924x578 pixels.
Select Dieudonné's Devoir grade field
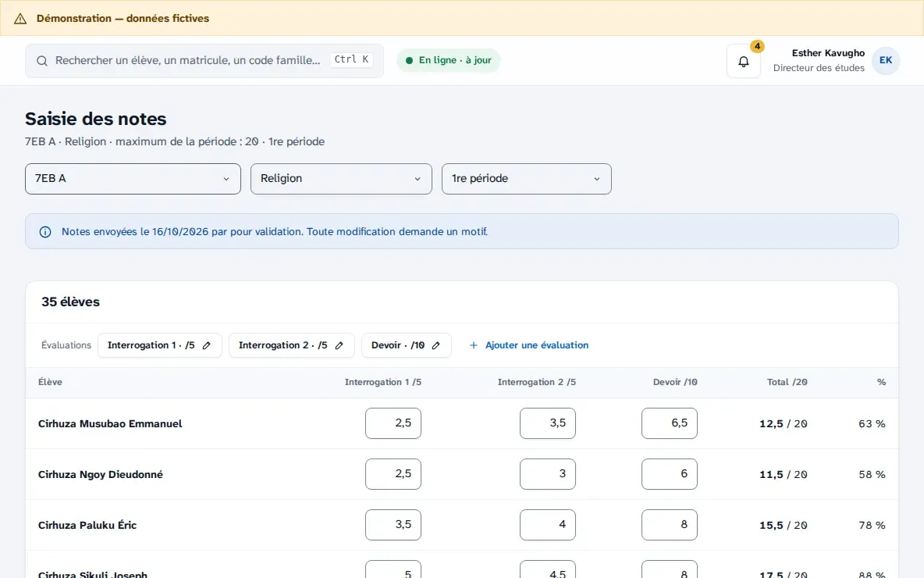[669, 474]
